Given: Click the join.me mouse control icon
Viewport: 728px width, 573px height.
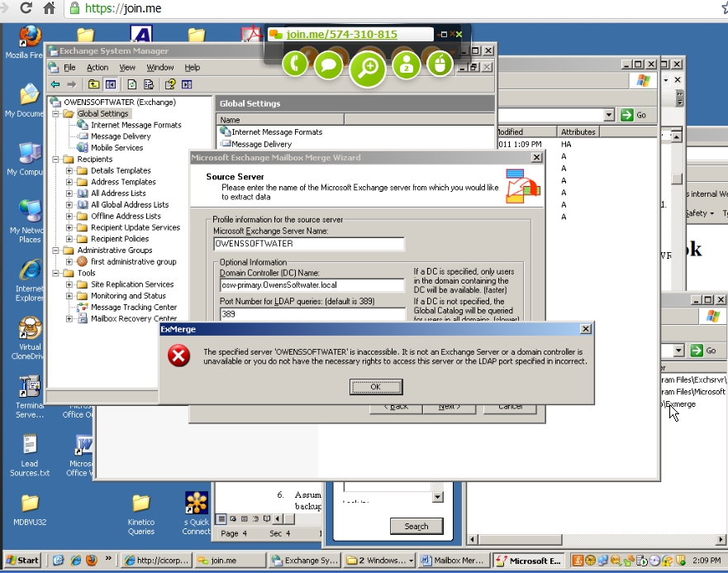Looking at the screenshot, I should (x=440, y=64).
